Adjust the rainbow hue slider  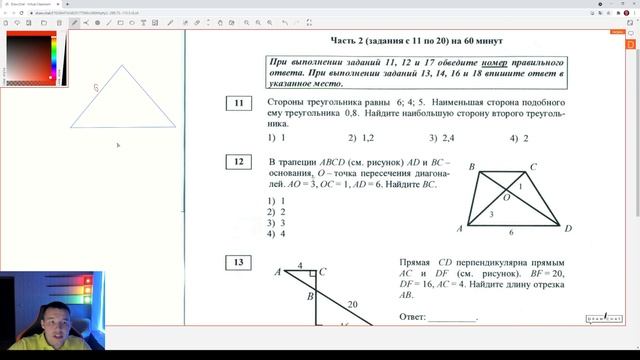tap(53, 58)
